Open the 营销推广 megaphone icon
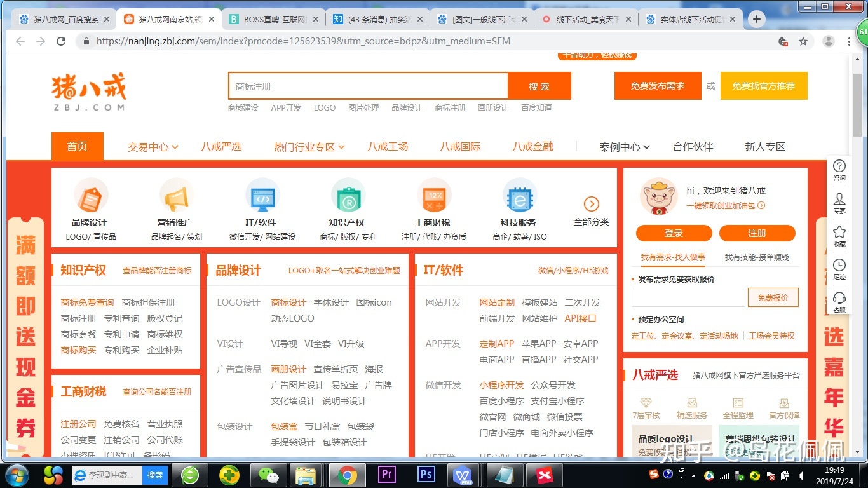The height and width of the screenshot is (488, 868). click(176, 196)
